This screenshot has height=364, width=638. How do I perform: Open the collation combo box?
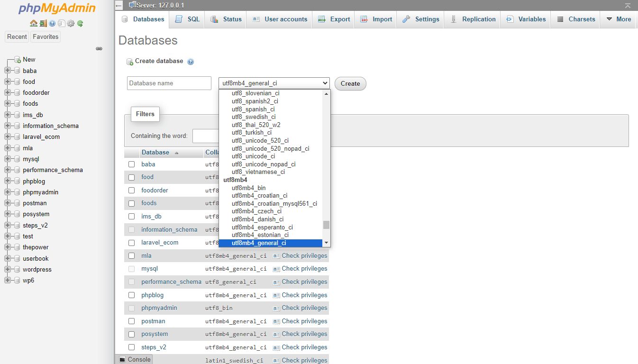pos(274,83)
